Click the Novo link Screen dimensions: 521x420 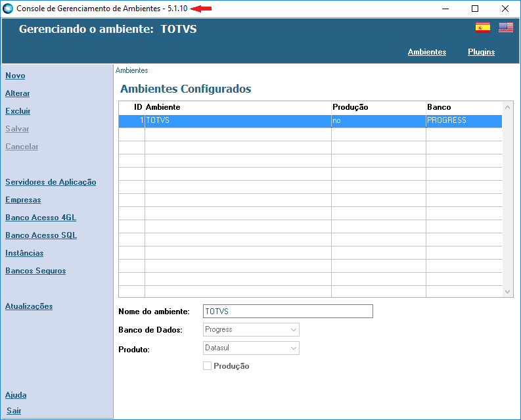coord(15,76)
